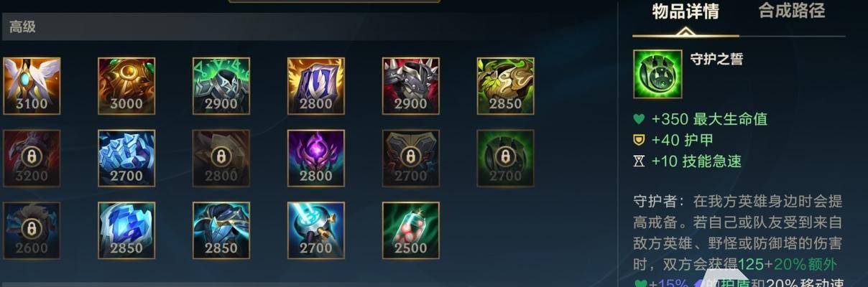Click the 守护之誓 item icon in details panel
This screenshot has height=287, width=868.
click(657, 74)
